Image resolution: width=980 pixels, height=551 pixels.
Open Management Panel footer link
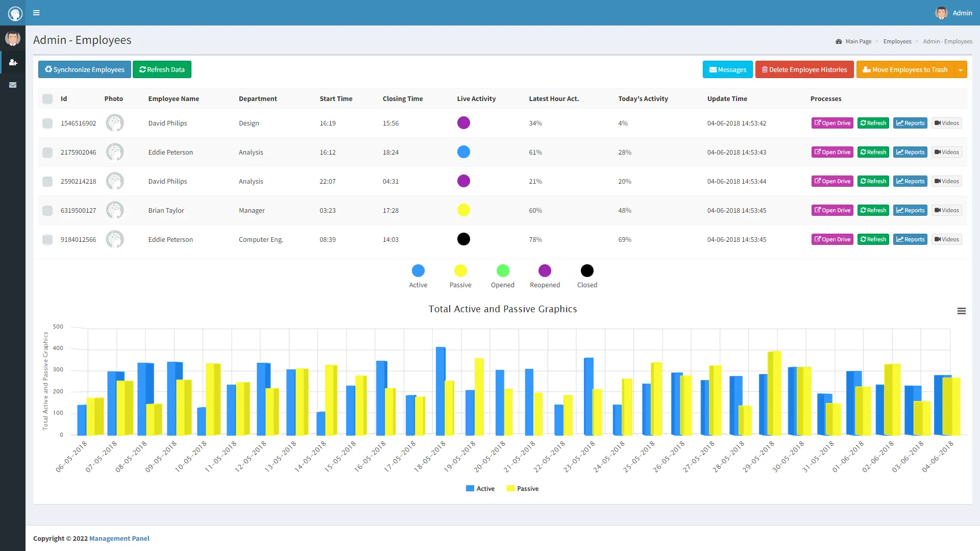click(x=119, y=538)
